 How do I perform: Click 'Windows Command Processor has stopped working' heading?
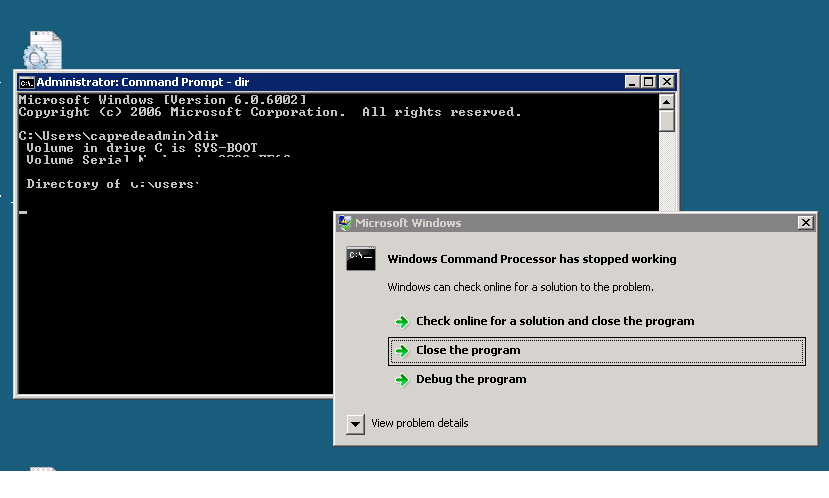(532, 259)
